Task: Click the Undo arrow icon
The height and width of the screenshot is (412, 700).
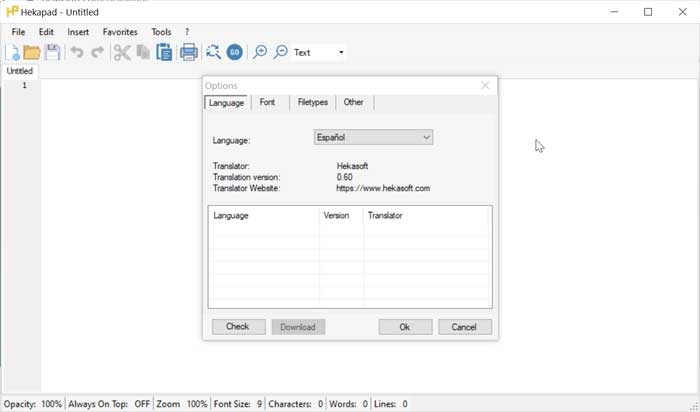Action: coord(77,53)
